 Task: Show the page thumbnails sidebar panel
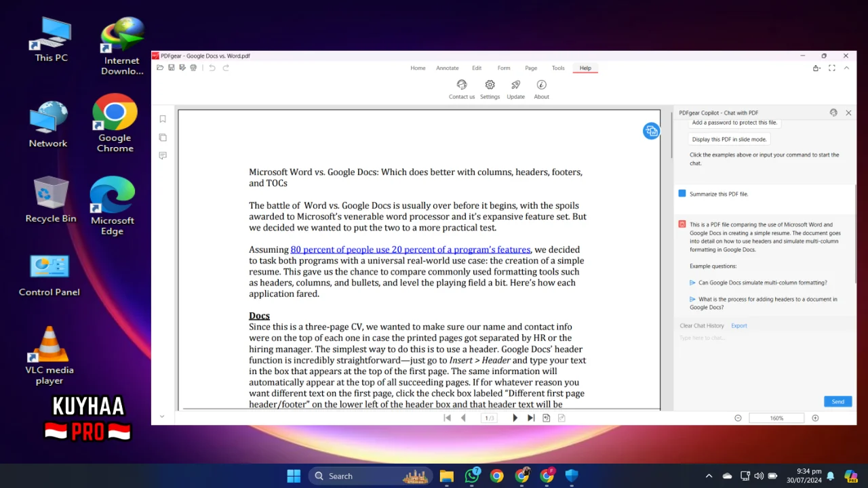pyautogui.click(x=163, y=138)
